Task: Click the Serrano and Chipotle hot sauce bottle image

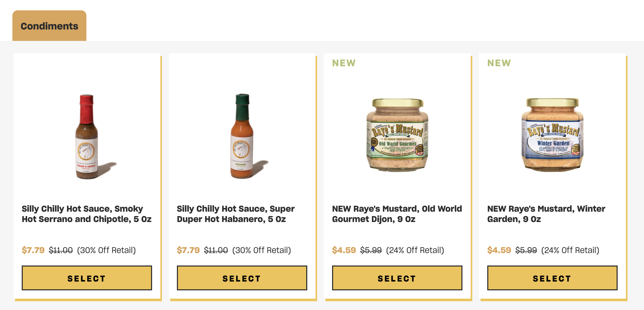Action: [x=87, y=137]
